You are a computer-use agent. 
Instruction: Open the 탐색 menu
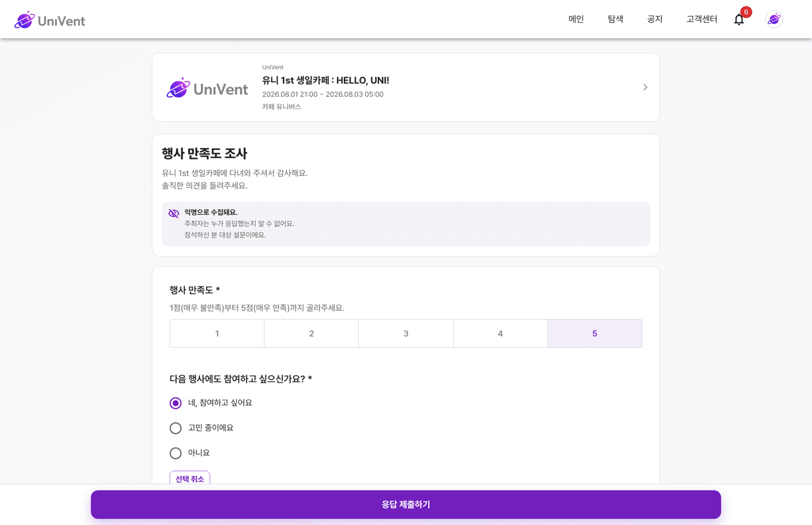coord(616,19)
